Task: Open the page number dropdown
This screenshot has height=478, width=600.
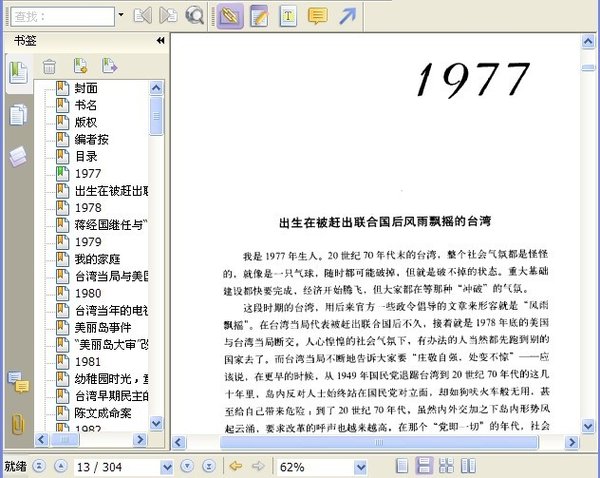Action: pyautogui.click(x=167, y=467)
